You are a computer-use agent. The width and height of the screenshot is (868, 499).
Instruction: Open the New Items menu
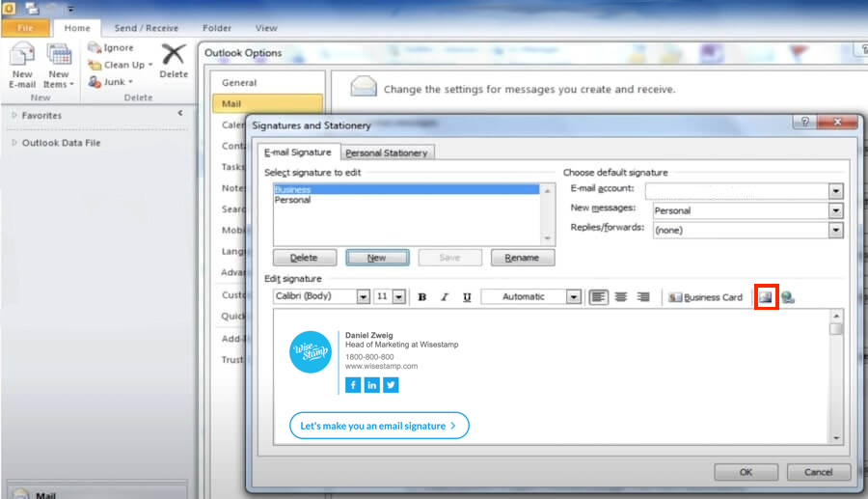pyautogui.click(x=59, y=66)
